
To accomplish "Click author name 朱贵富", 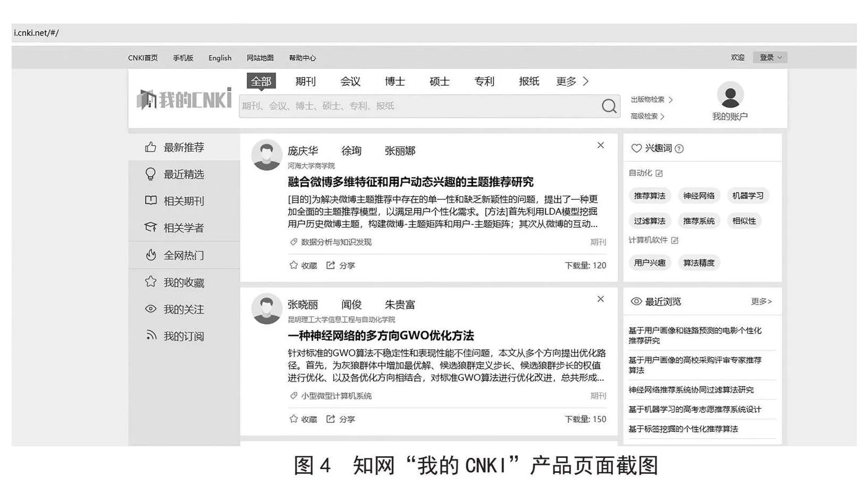I will pos(400,305).
